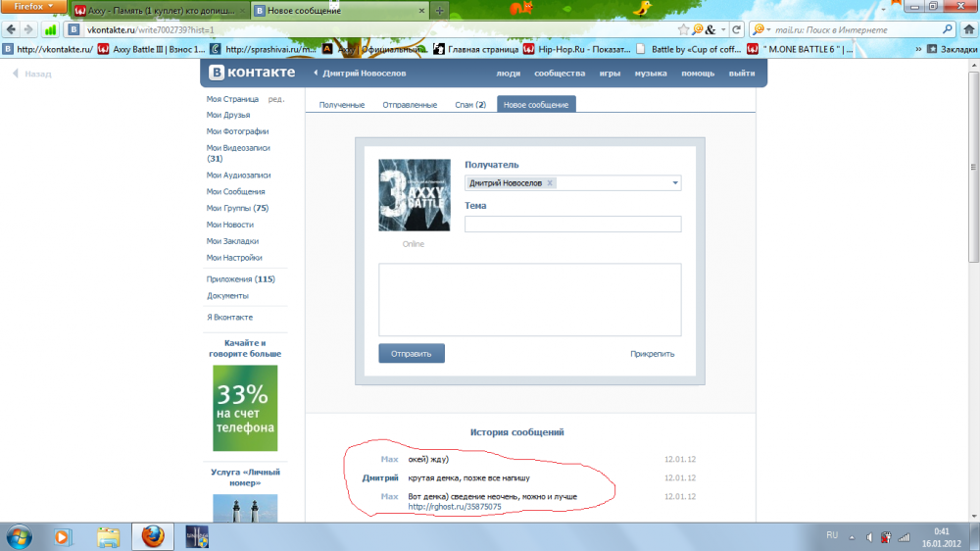The image size is (980, 551).
Task: Click the Axxy Battle avatar thumbnail
Action: pos(414,195)
